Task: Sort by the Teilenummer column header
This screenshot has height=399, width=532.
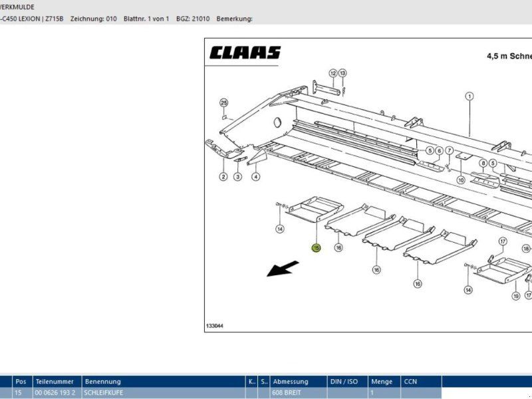Action: coord(57,381)
